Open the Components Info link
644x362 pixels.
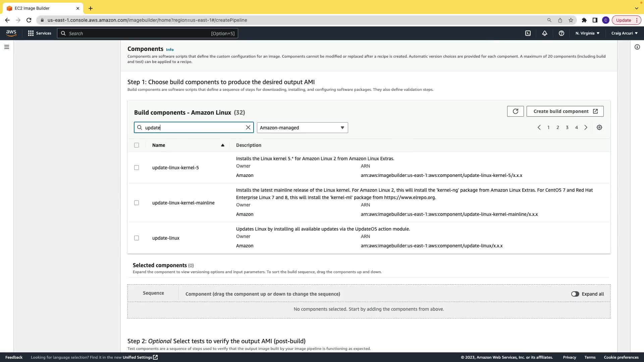click(x=170, y=50)
